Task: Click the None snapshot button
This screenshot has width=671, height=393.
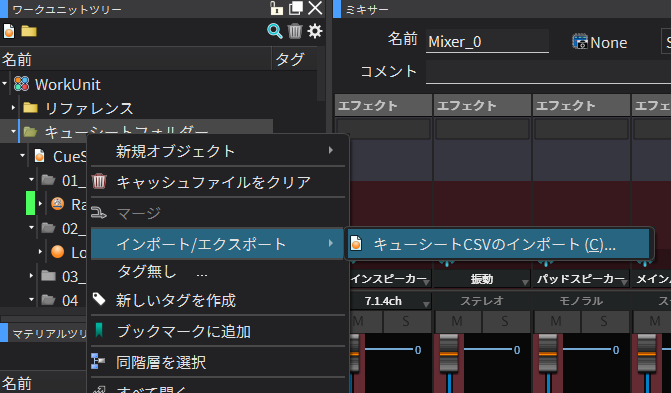Action: pyautogui.click(x=600, y=42)
